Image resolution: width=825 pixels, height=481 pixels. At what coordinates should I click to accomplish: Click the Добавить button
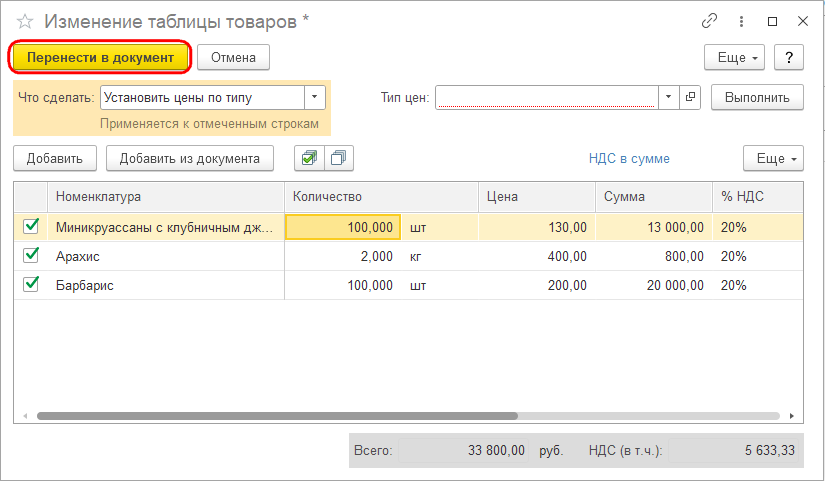pyautogui.click(x=55, y=158)
